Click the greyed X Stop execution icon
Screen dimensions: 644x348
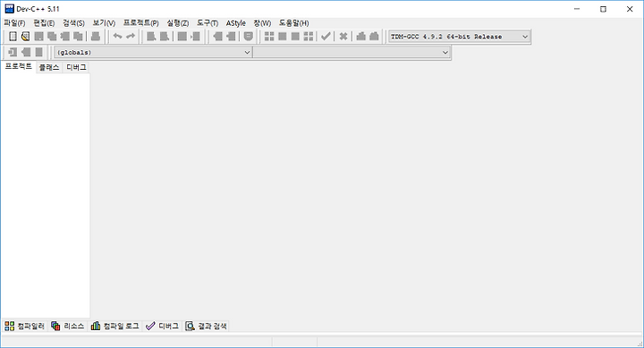click(x=343, y=37)
